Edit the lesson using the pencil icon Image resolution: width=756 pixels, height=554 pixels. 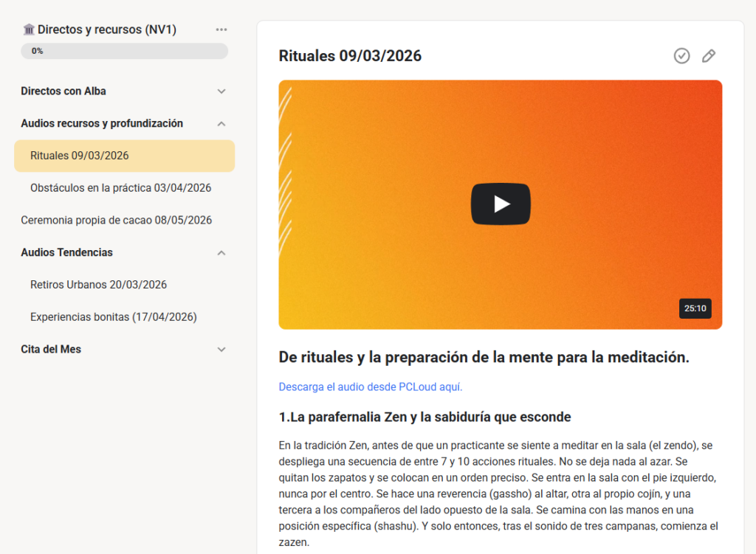708,56
